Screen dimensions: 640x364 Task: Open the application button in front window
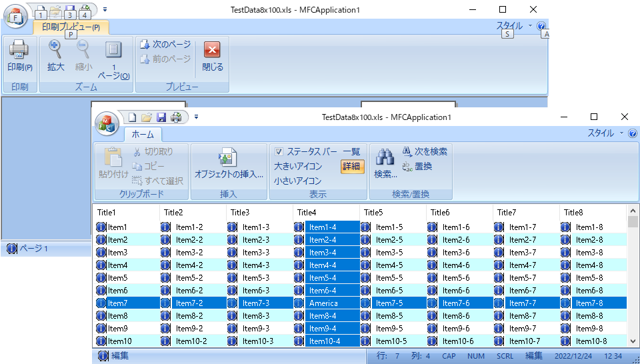[107, 123]
